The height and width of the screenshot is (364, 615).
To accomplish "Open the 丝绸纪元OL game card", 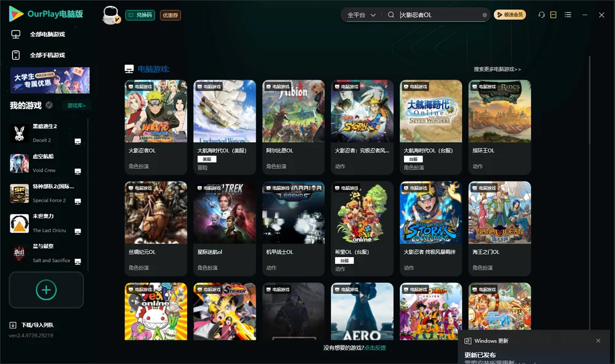I will tap(156, 229).
